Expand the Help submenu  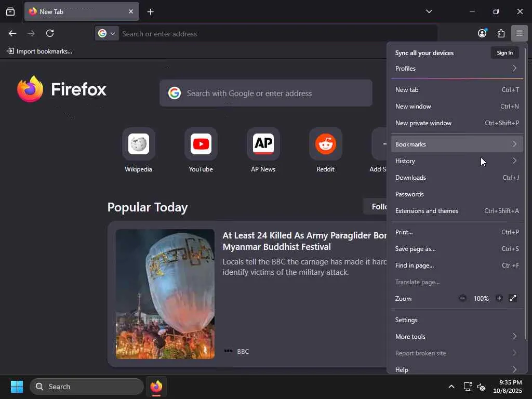tap(457, 369)
